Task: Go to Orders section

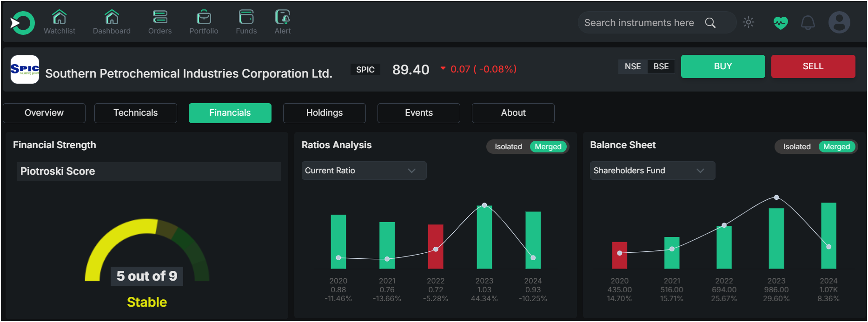Action: [160, 22]
